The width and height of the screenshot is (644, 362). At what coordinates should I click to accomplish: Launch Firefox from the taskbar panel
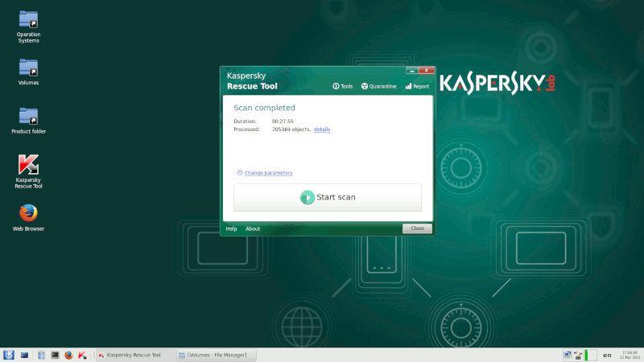[68, 355]
